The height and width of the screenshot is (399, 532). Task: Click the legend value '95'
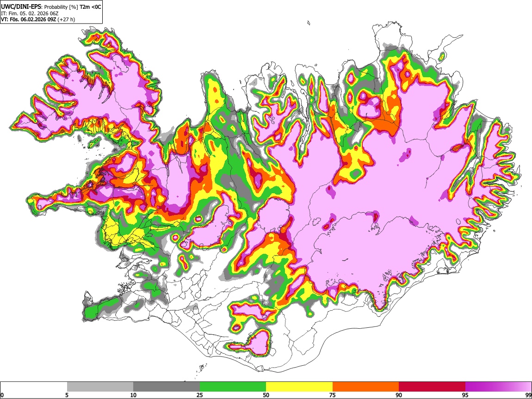(x=465, y=395)
